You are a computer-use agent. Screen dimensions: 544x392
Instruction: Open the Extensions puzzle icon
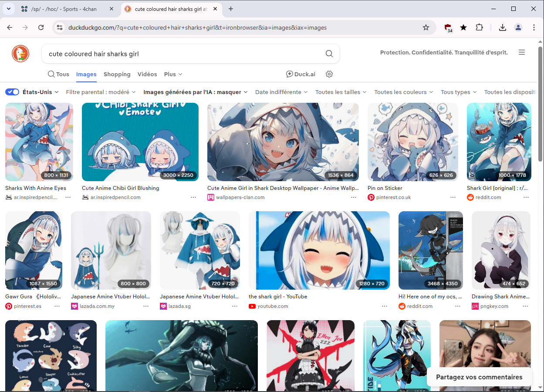click(479, 27)
